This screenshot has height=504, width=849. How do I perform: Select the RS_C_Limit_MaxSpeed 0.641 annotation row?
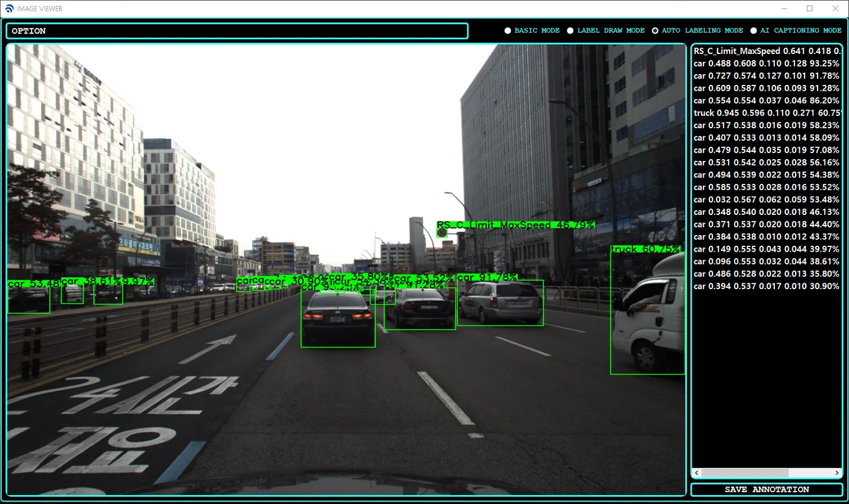coord(767,51)
